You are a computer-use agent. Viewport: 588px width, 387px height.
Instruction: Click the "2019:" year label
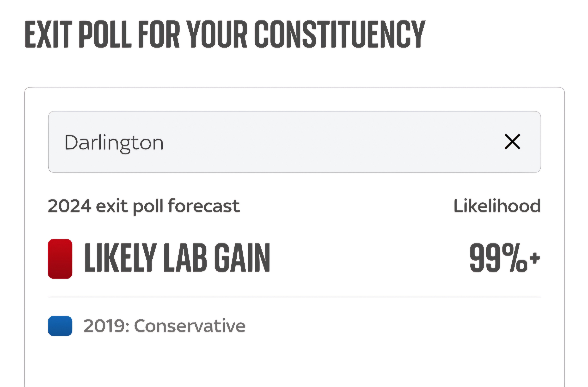pos(106,326)
